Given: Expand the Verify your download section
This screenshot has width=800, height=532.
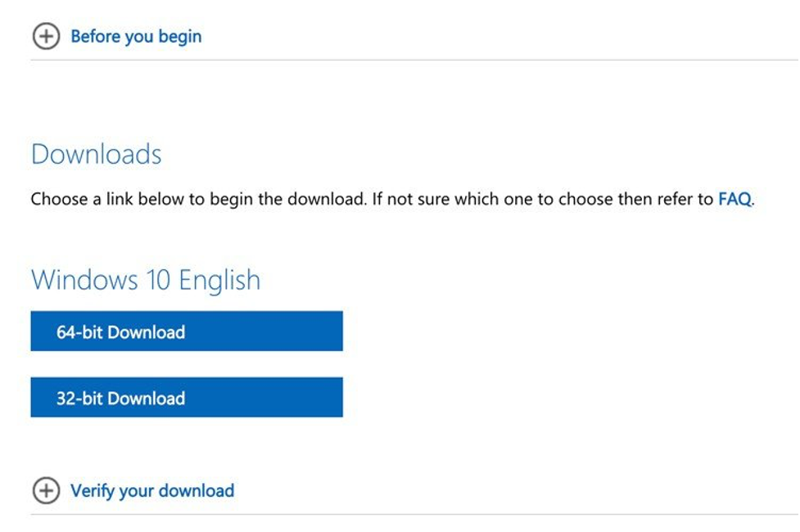Looking at the screenshot, I should 133,491.
